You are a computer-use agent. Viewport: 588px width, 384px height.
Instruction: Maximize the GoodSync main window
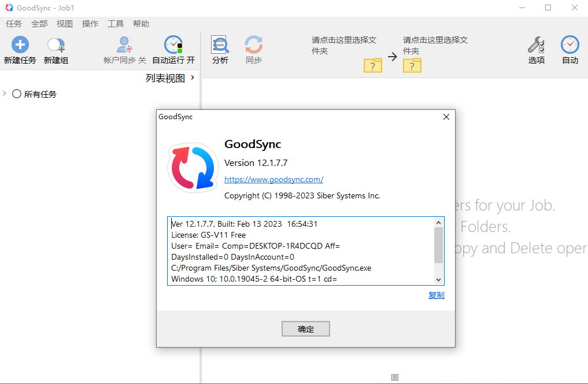[548, 8]
